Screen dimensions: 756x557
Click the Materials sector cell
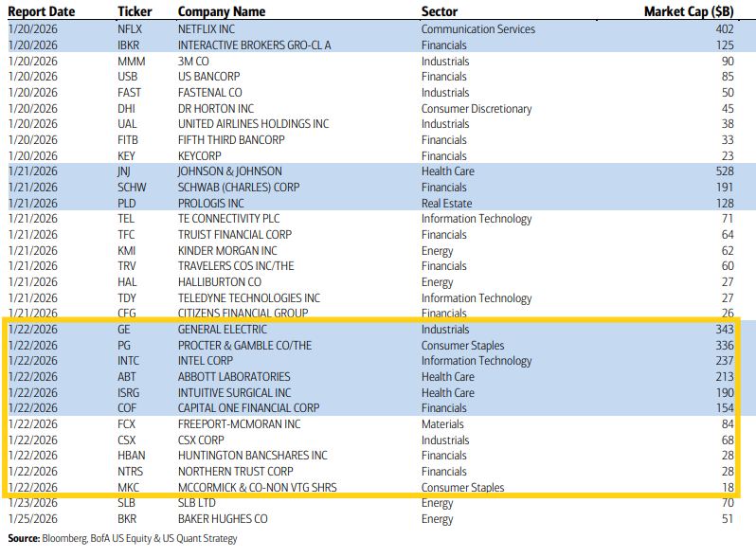tap(442, 424)
